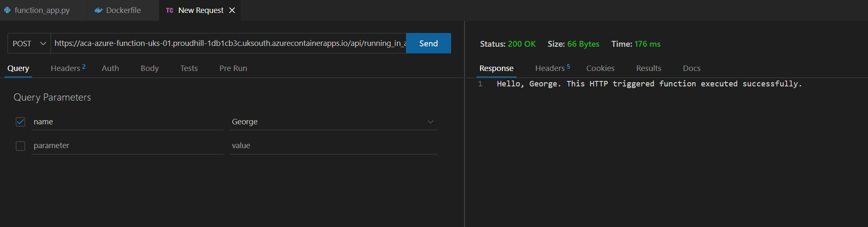Close the New Request tab
This screenshot has height=227, width=868.
[x=232, y=10]
